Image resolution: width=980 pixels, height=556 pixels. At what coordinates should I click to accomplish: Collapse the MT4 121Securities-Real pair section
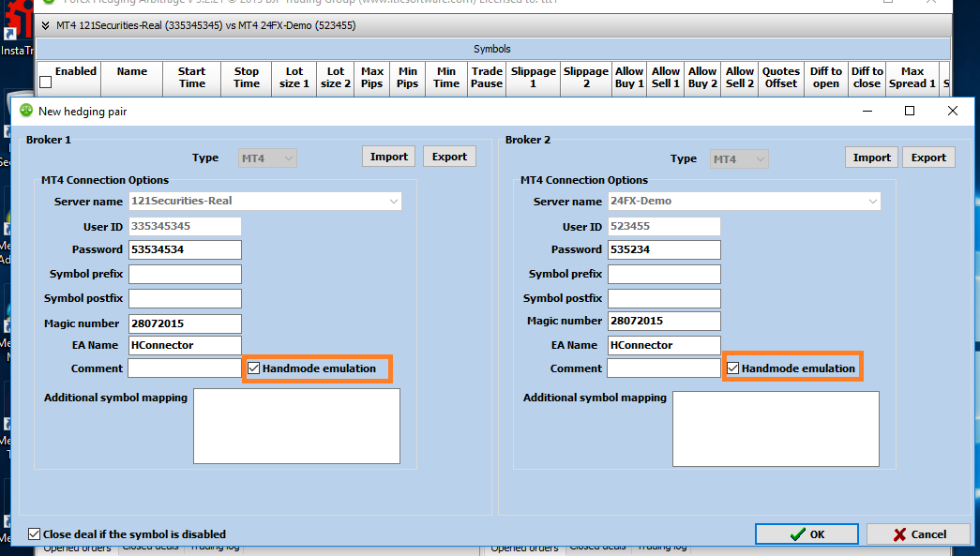coord(48,25)
